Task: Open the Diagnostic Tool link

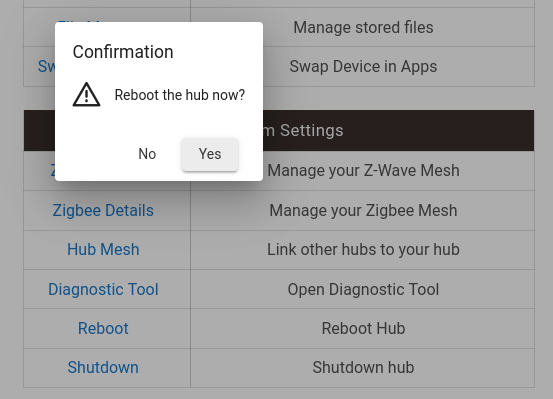Action: pyautogui.click(x=103, y=289)
